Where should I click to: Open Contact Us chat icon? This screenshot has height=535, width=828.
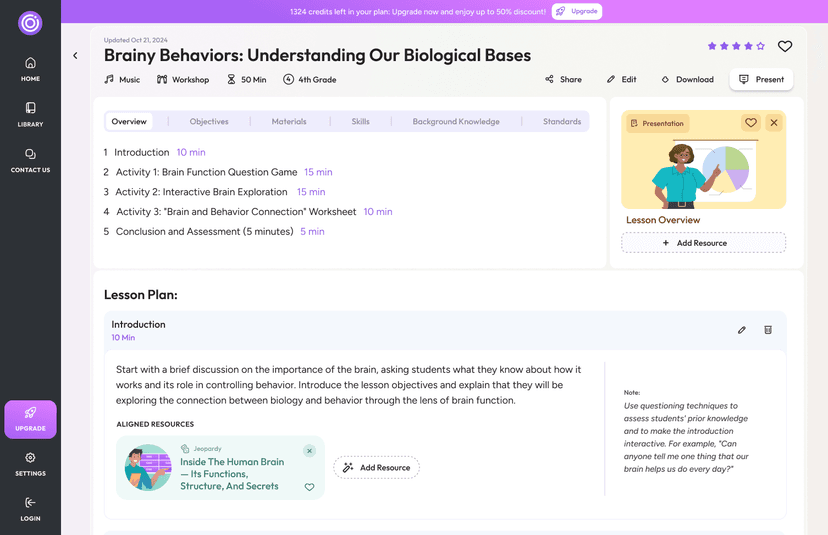[x=30, y=160]
